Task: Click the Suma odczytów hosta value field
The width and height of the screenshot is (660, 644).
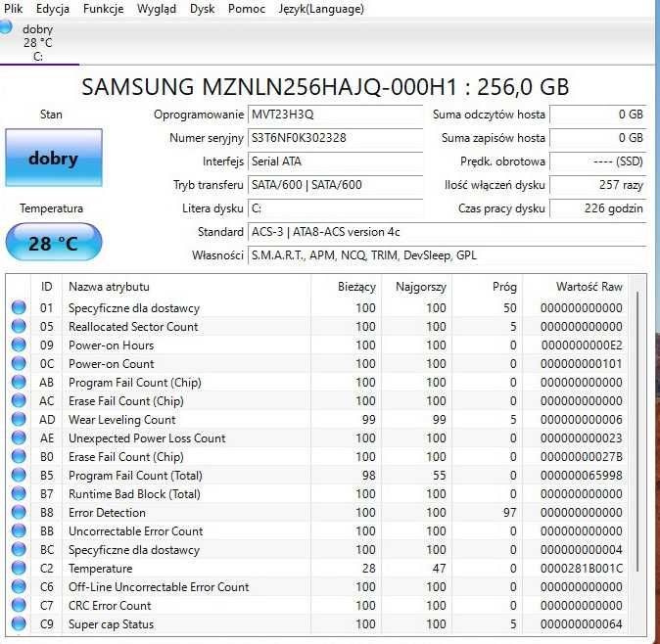Action: (x=597, y=115)
